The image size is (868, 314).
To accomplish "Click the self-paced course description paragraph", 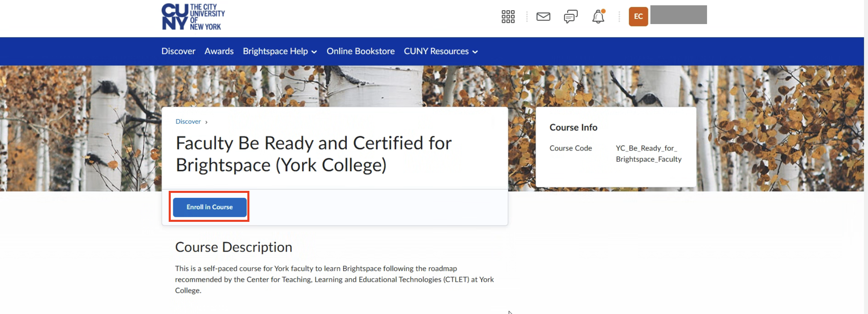I will pos(334,279).
